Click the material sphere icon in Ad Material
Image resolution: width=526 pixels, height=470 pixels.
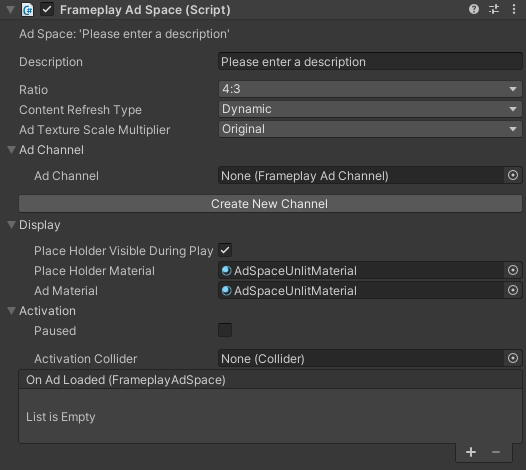226,291
